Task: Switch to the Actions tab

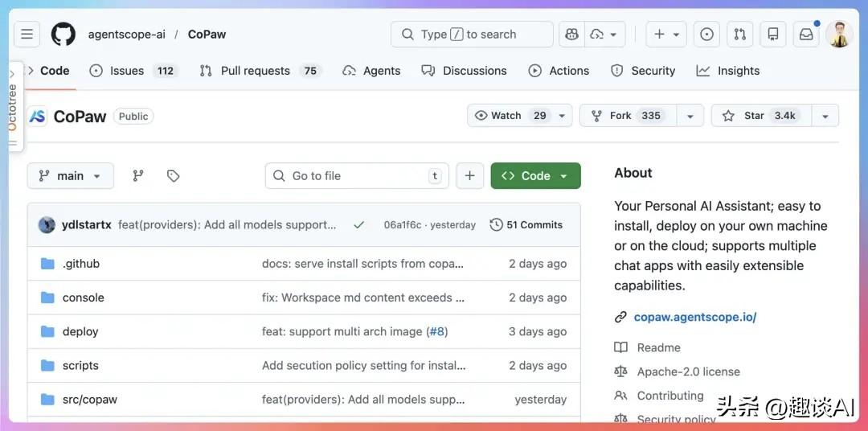Action: click(559, 71)
